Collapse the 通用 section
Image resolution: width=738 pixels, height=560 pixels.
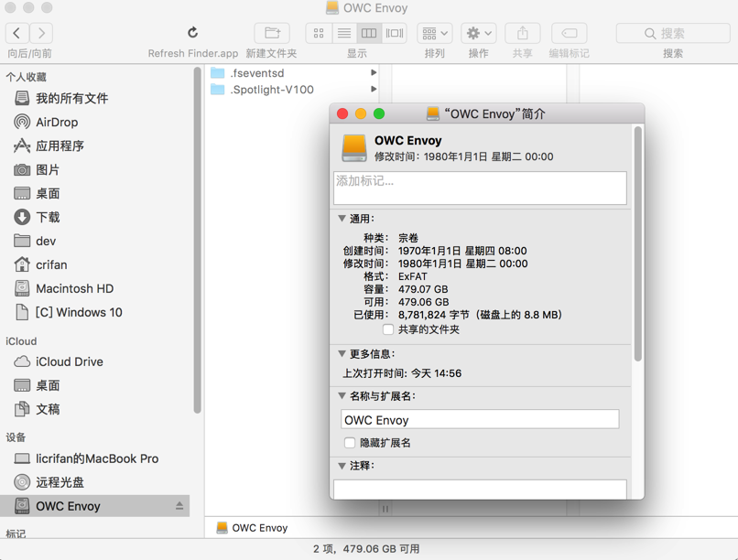coord(342,219)
